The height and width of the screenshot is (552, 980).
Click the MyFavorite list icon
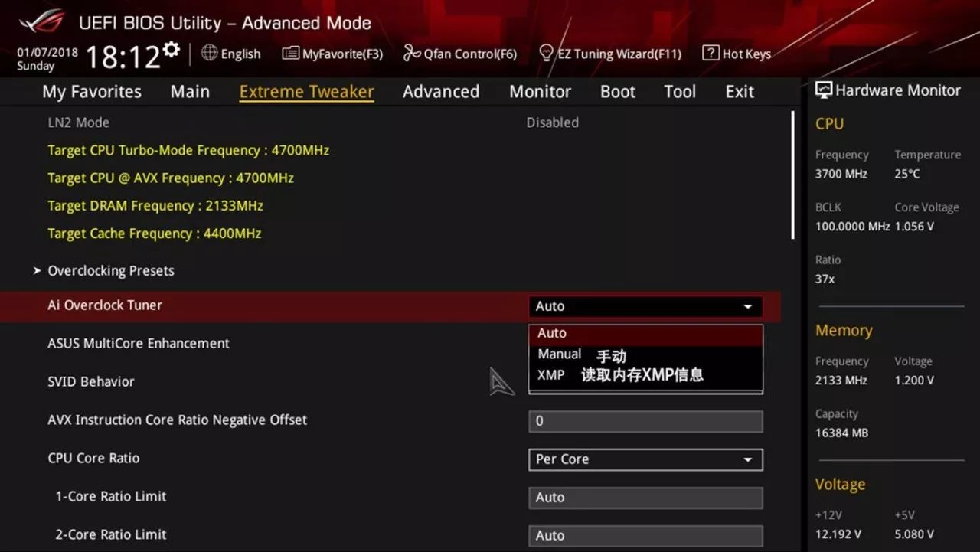point(290,54)
